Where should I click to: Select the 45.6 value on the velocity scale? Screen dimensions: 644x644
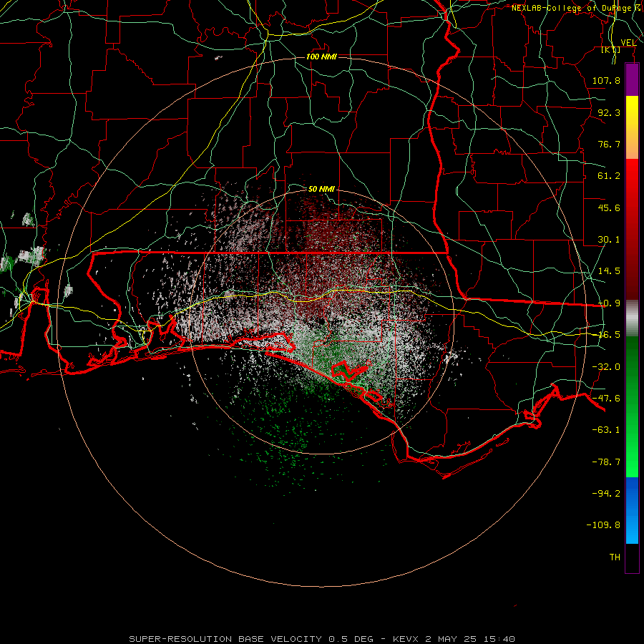tap(609, 208)
